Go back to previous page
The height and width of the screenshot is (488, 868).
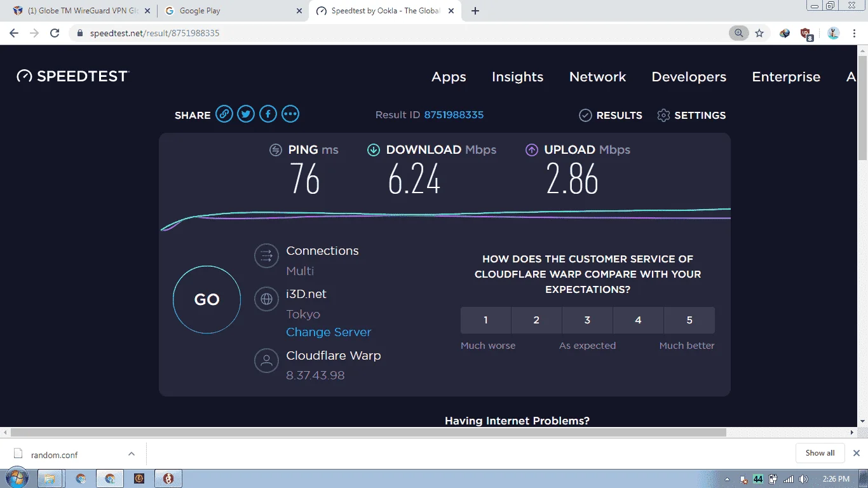(x=14, y=33)
